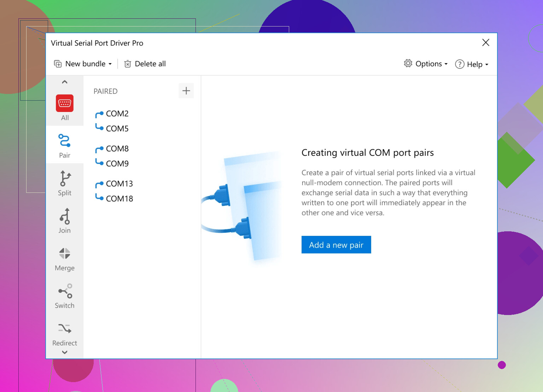The height and width of the screenshot is (392, 543).
Task: Click Delete all in the toolbar
Action: tap(145, 64)
